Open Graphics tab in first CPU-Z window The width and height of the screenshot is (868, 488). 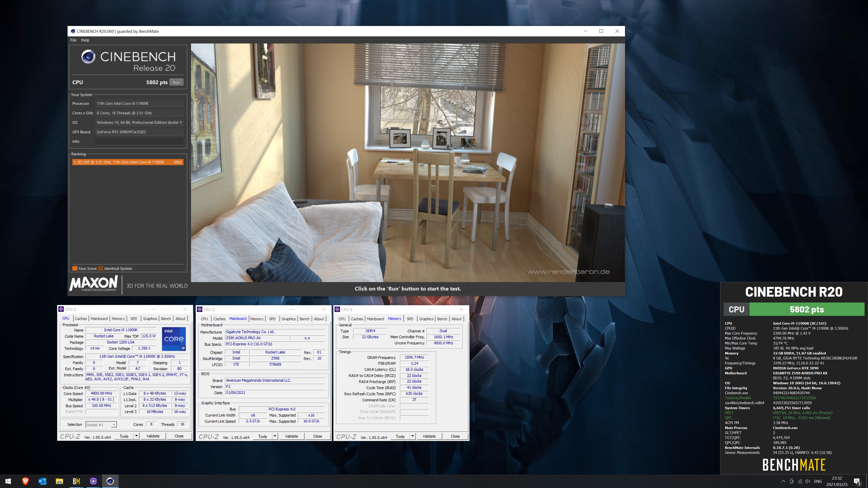150,319
